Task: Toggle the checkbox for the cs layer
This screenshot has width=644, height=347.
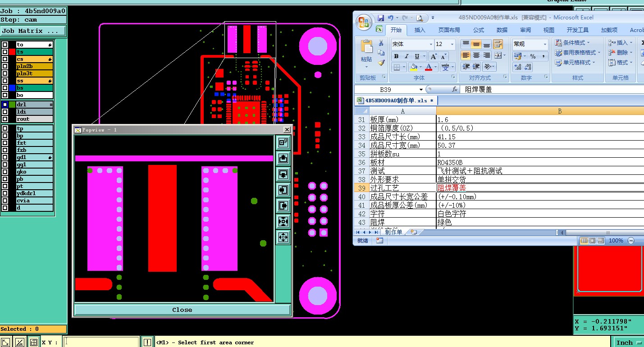Action: click(5, 59)
